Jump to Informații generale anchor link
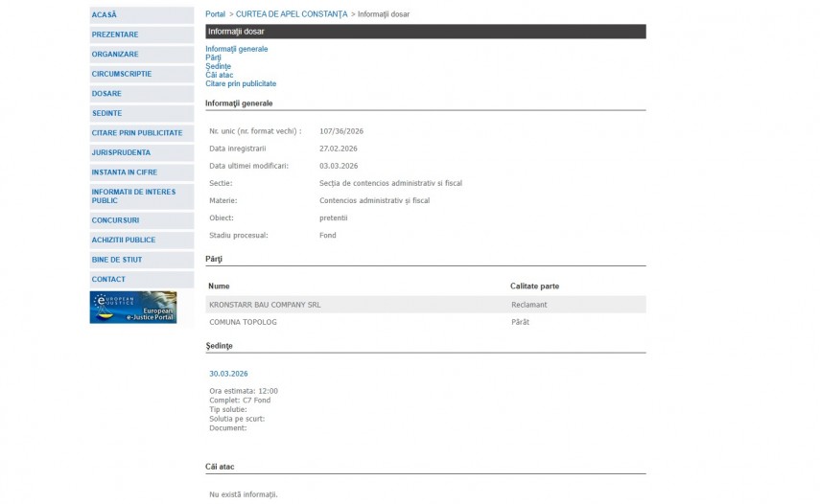This screenshot has height=504, width=820. (x=236, y=49)
